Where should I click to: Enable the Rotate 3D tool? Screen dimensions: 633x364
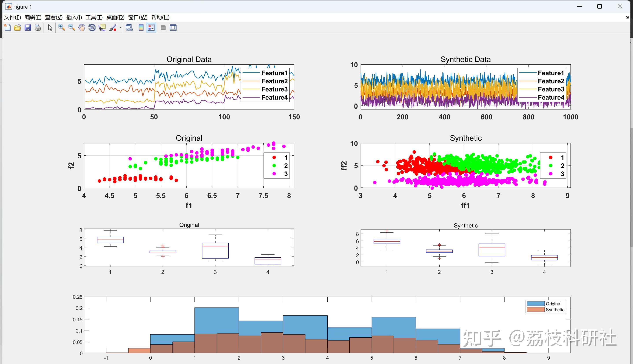pos(92,27)
